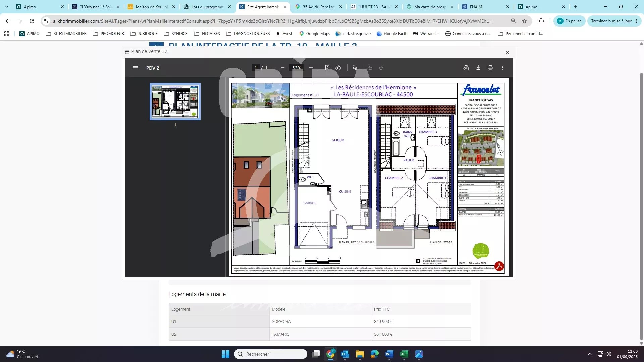This screenshot has height=362, width=644.
Task: Click the fit to page icon
Action: (x=327, y=68)
